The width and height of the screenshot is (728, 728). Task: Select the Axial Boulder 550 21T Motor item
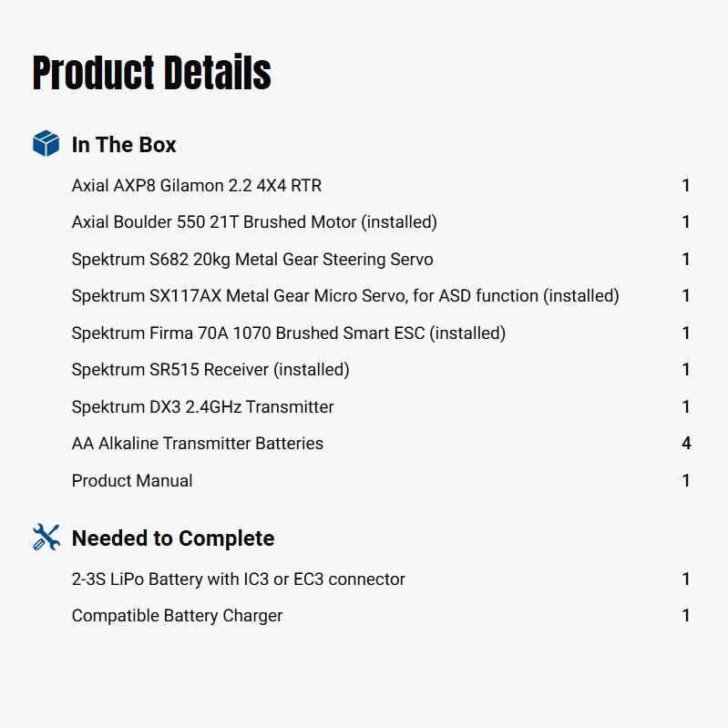click(254, 222)
